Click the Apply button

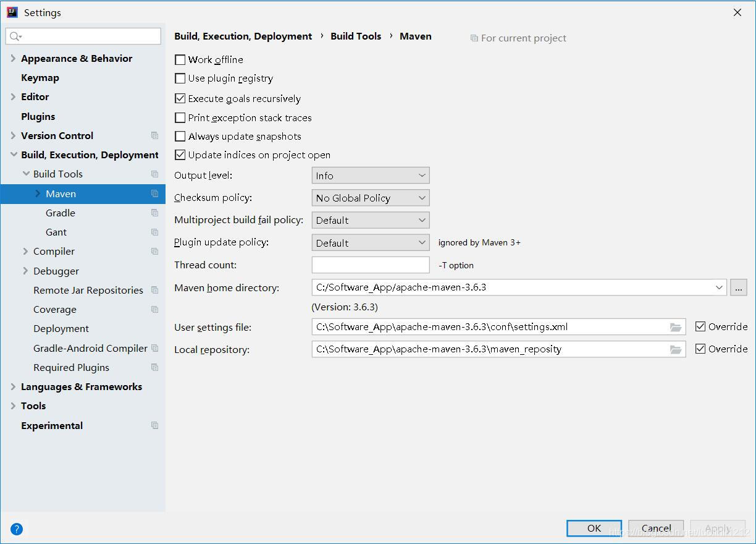click(x=718, y=528)
